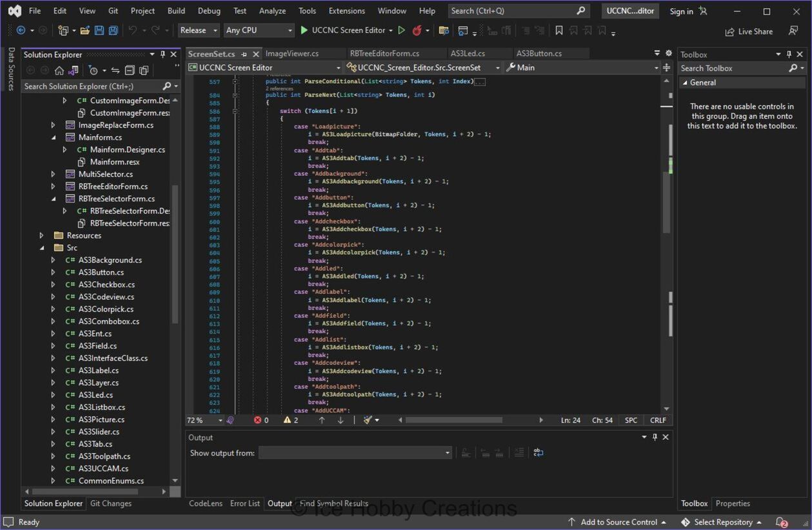Click the editor horizontal scrollbar thumb
This screenshot has height=530, width=812.
pyautogui.click(x=454, y=420)
